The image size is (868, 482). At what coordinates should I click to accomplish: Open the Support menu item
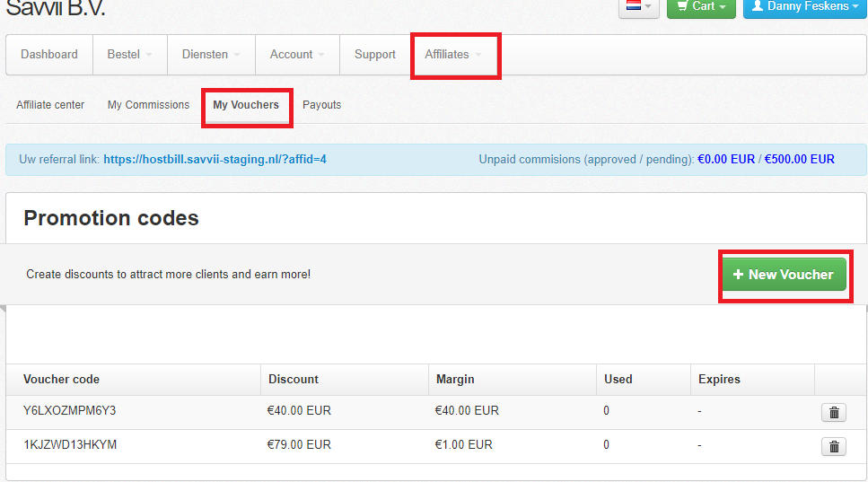(375, 54)
